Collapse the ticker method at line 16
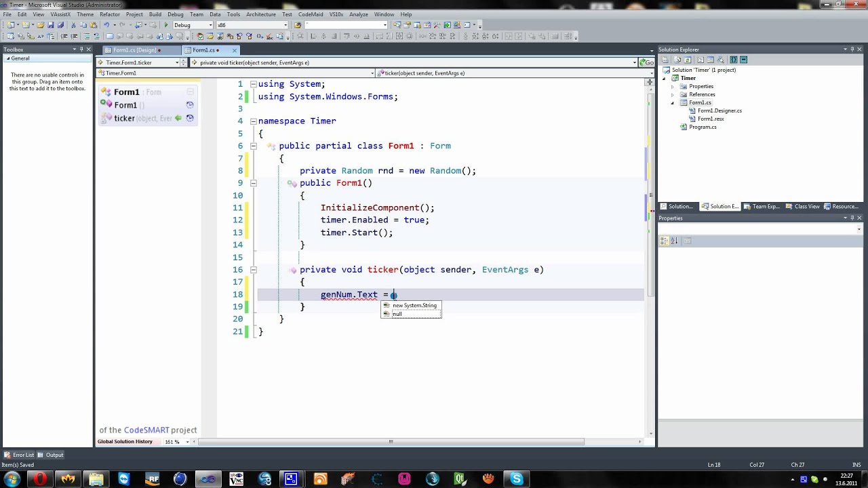Screen dimensions: 868x488 [253, 270]
